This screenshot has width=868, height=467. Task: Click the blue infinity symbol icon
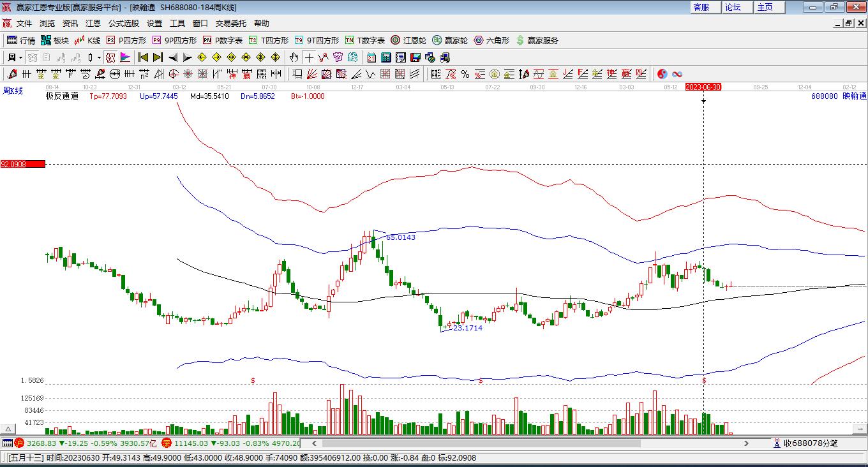point(677,74)
